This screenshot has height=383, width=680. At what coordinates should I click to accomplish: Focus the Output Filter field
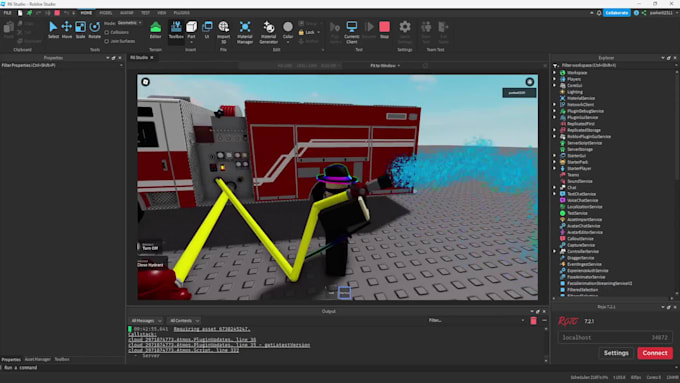476,321
